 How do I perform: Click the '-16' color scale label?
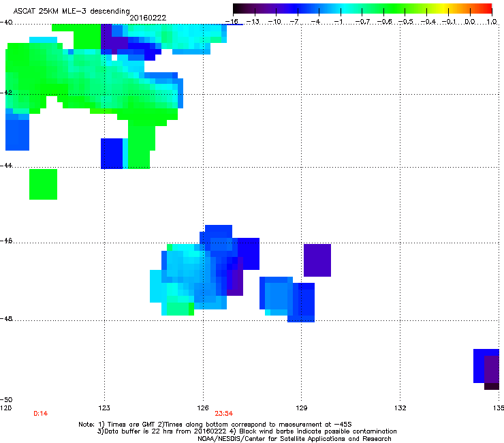pos(232,22)
